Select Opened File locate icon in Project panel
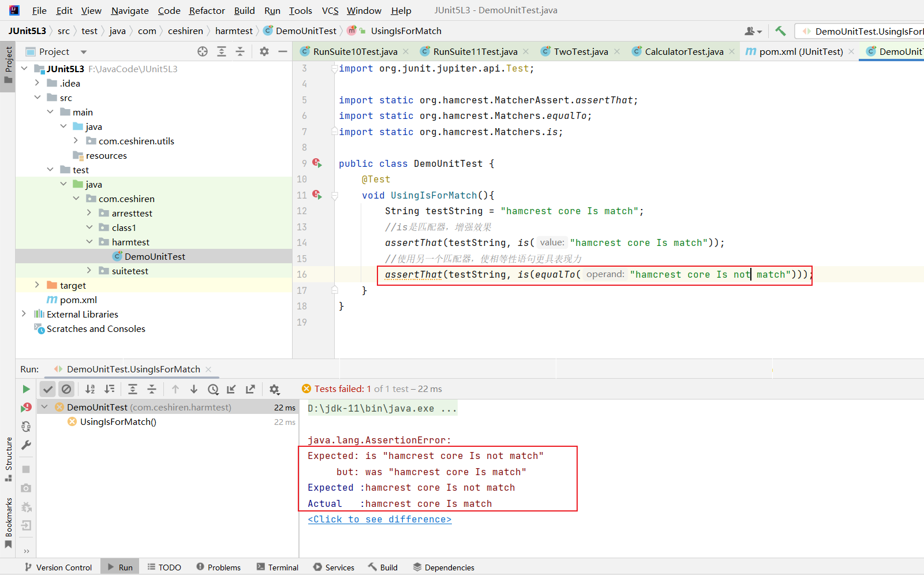The height and width of the screenshot is (575, 924). [x=203, y=51]
